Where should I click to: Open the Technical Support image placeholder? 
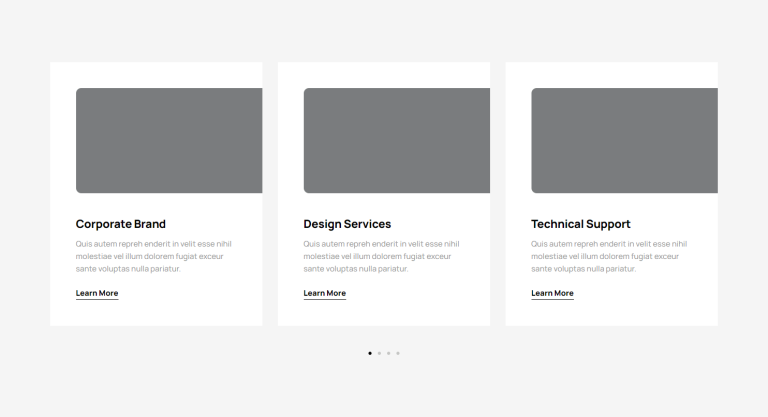coord(624,141)
